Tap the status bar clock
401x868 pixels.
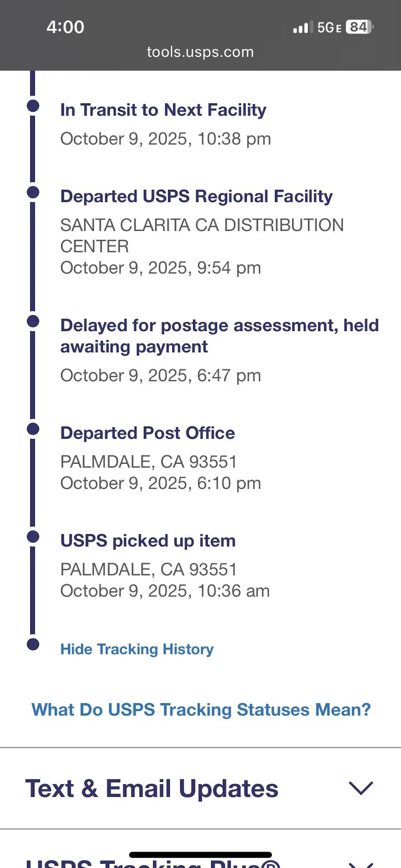tap(65, 27)
